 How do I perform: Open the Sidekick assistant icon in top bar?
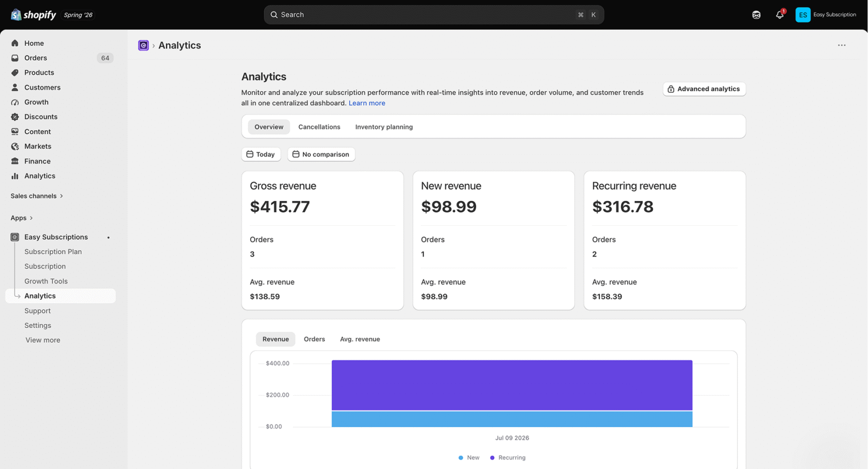coord(756,15)
